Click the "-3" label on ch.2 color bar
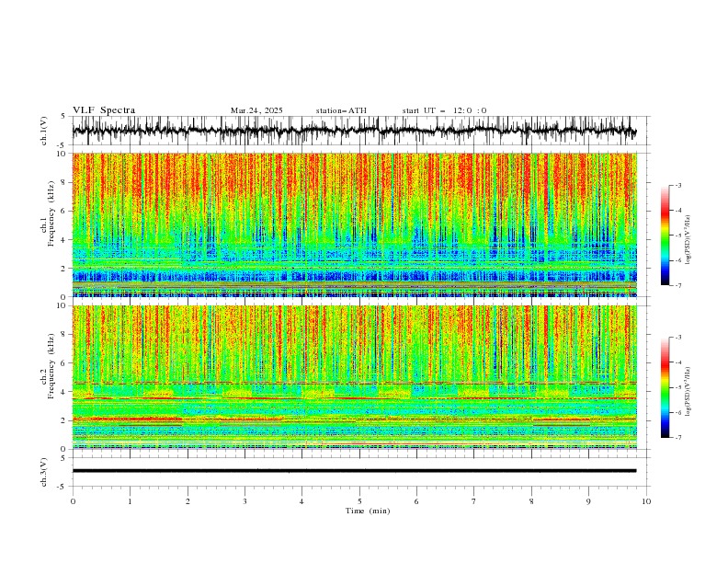 pos(677,338)
